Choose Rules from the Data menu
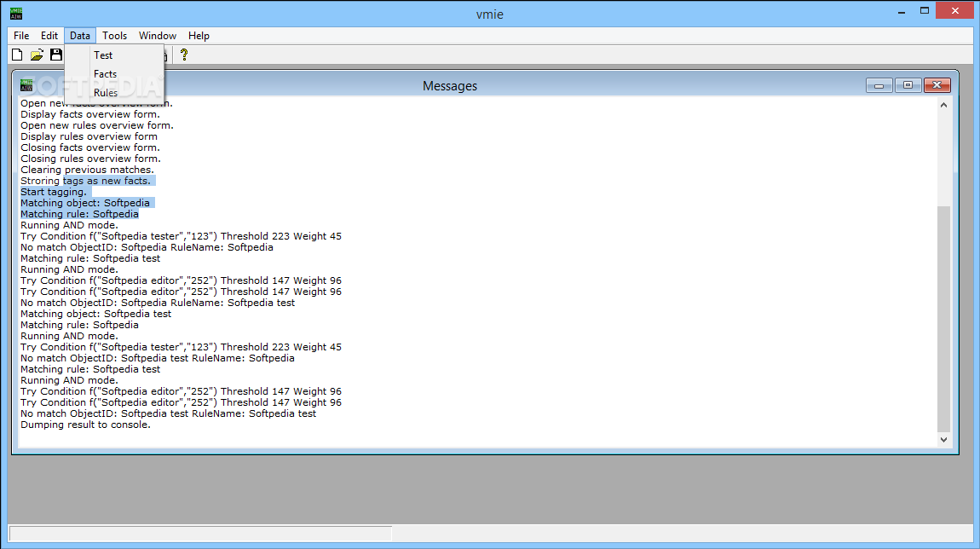This screenshot has height=549, width=980. point(115,93)
